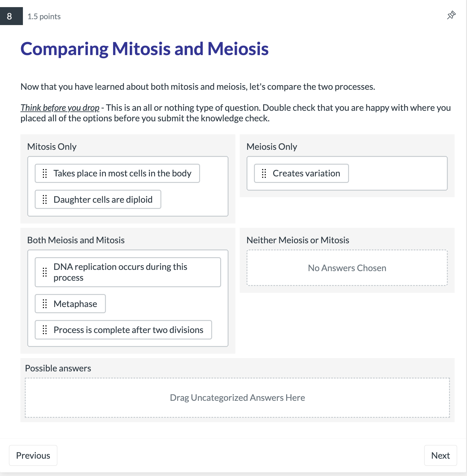Click the Previous button
Image resolution: width=467 pixels, height=476 pixels.
pyautogui.click(x=33, y=455)
